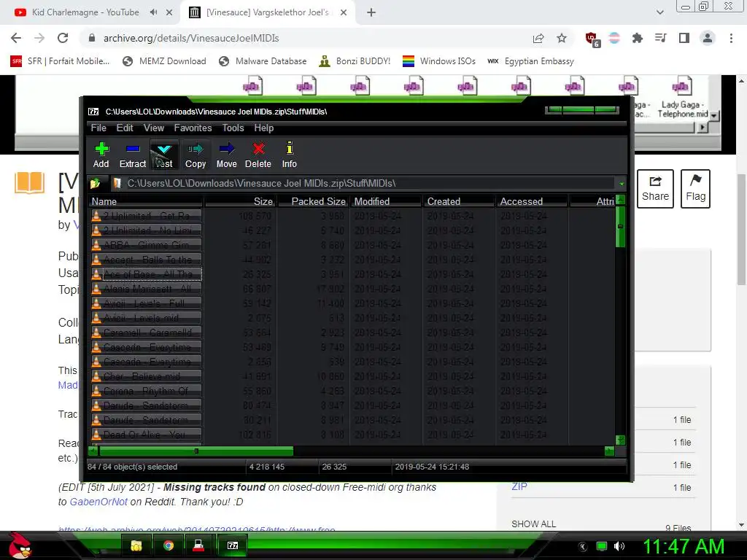Open the Extensions puzzle-piece icon

click(638, 38)
